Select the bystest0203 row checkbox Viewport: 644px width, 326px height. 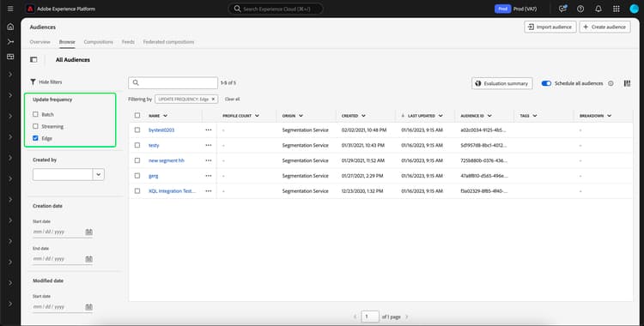point(137,130)
